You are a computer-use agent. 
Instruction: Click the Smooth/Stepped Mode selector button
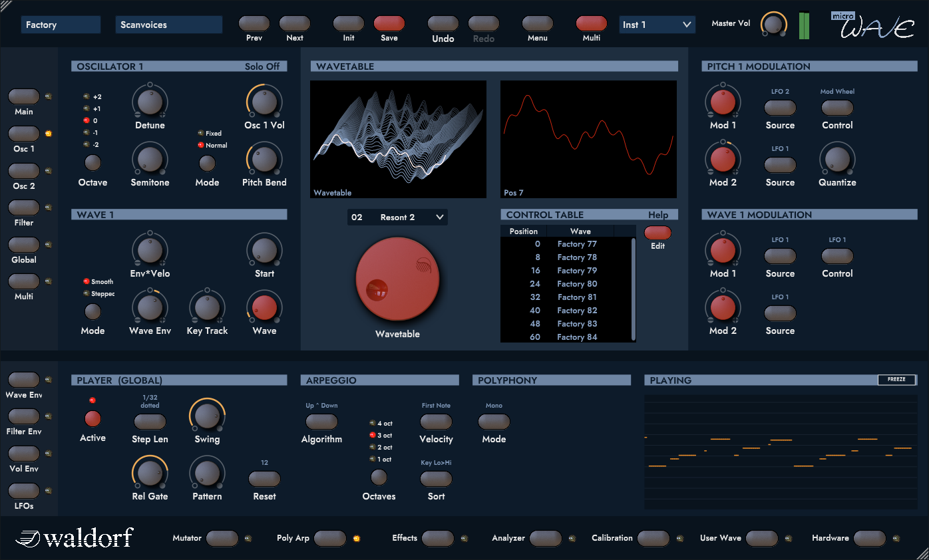(93, 311)
